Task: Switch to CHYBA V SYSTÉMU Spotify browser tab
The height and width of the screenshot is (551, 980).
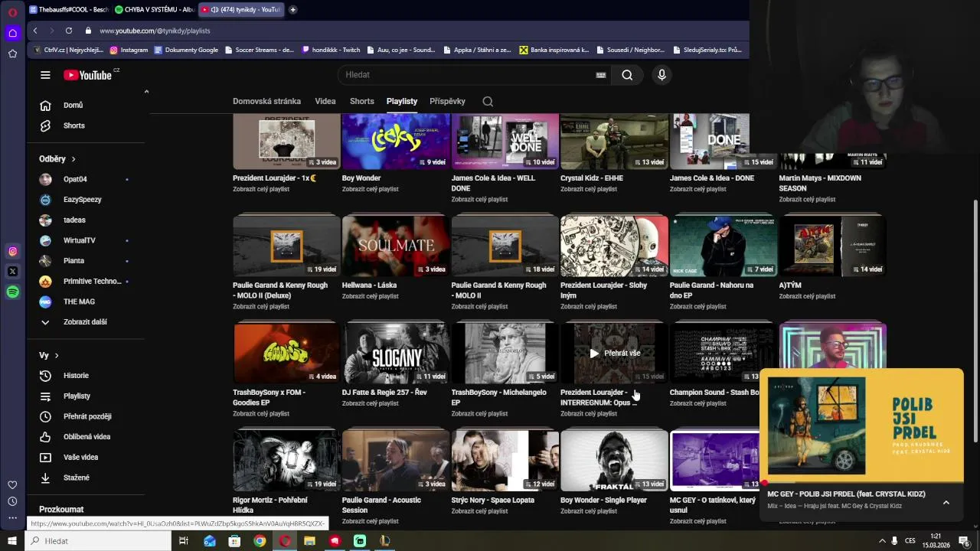Action: coord(155,10)
